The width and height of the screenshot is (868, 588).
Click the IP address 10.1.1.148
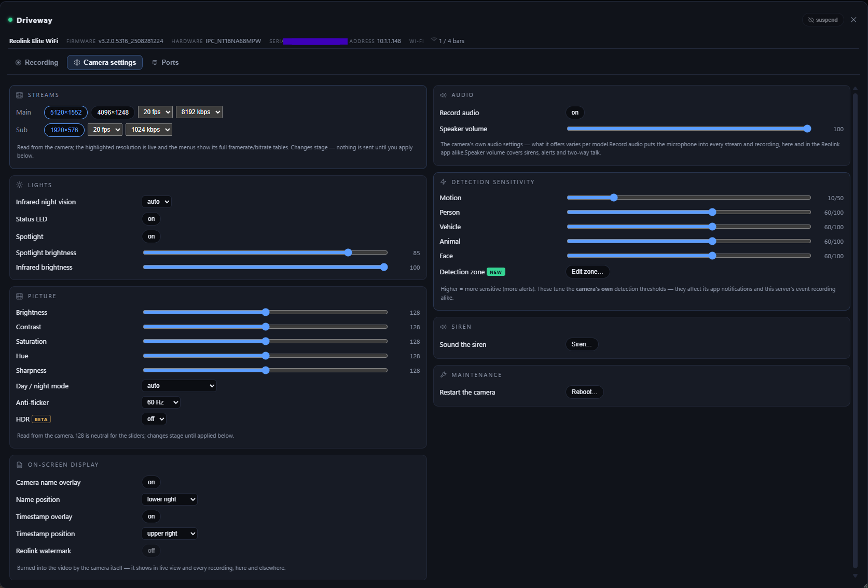[x=389, y=41]
